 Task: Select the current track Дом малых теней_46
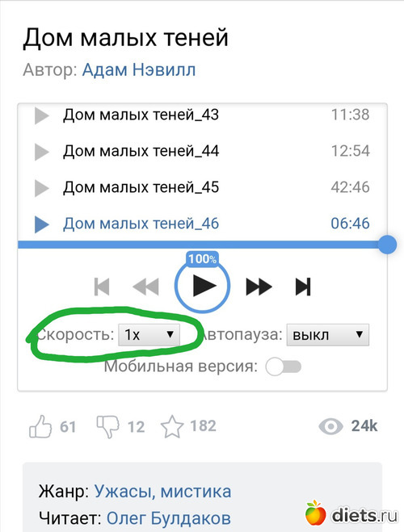pos(141,224)
